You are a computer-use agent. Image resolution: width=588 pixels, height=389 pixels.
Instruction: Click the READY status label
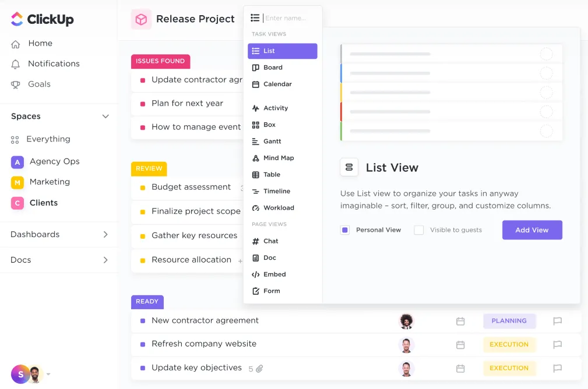point(147,302)
